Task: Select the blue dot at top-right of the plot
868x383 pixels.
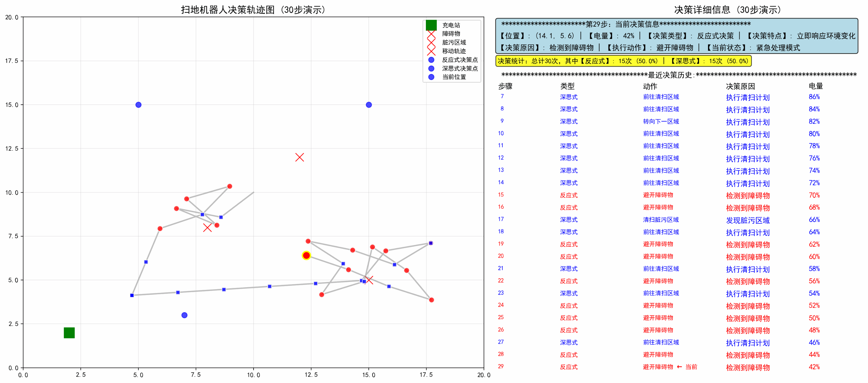Action: coord(369,105)
